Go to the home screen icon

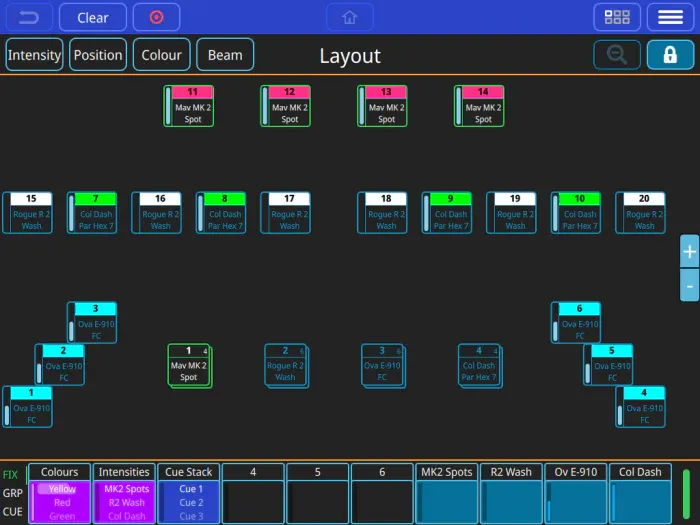pos(350,17)
